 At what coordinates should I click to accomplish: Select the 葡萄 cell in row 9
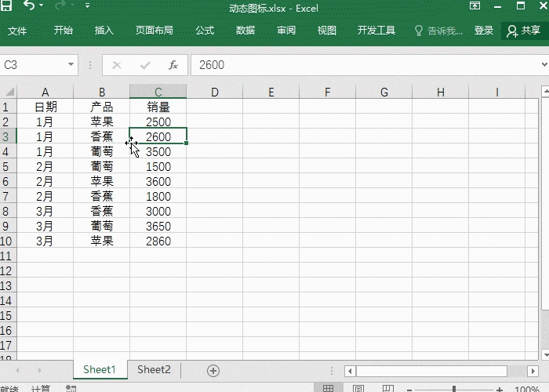coord(101,226)
